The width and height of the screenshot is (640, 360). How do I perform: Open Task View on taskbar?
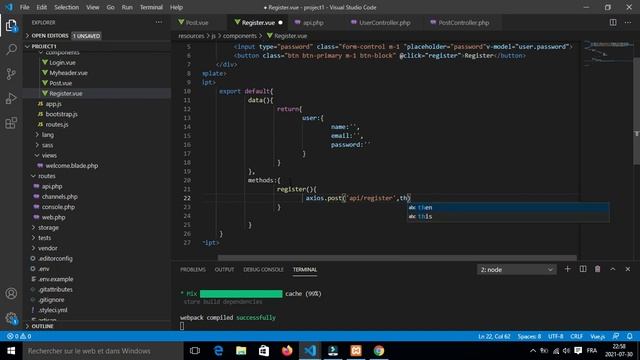pyautogui.click(x=195, y=351)
